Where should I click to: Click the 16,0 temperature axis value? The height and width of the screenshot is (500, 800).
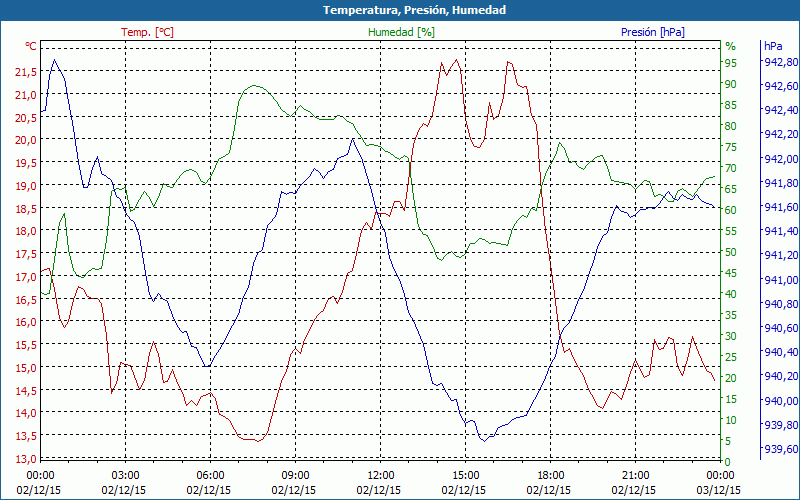click(x=26, y=322)
